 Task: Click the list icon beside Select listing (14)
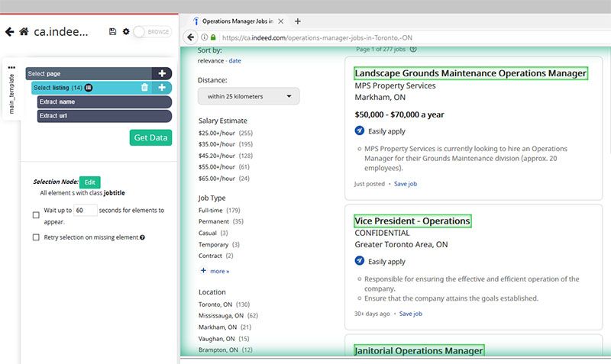click(89, 88)
